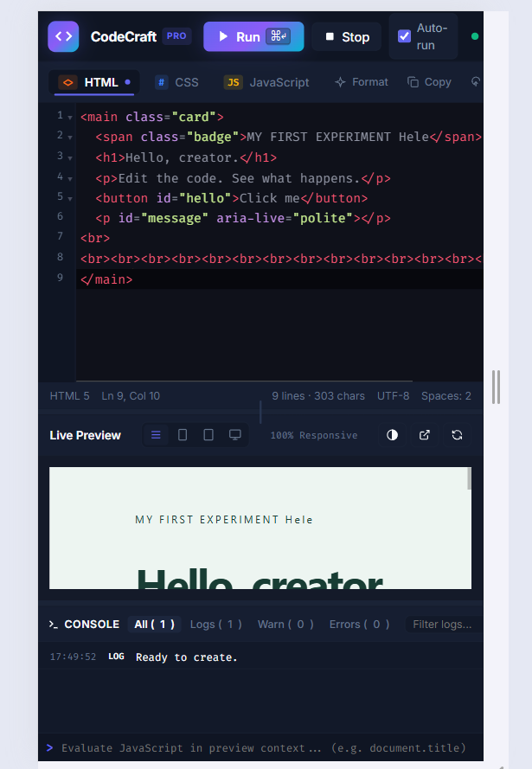The height and width of the screenshot is (769, 532).
Task: Click line number 6 in the gutter
Action: click(x=60, y=216)
